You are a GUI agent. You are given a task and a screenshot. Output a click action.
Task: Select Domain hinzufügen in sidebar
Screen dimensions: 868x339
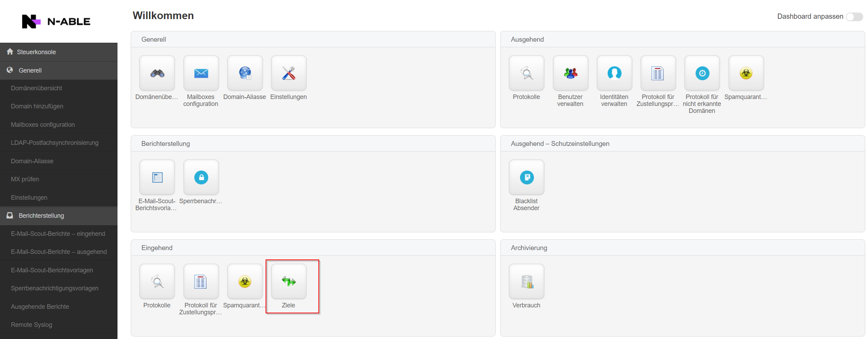[x=37, y=106]
